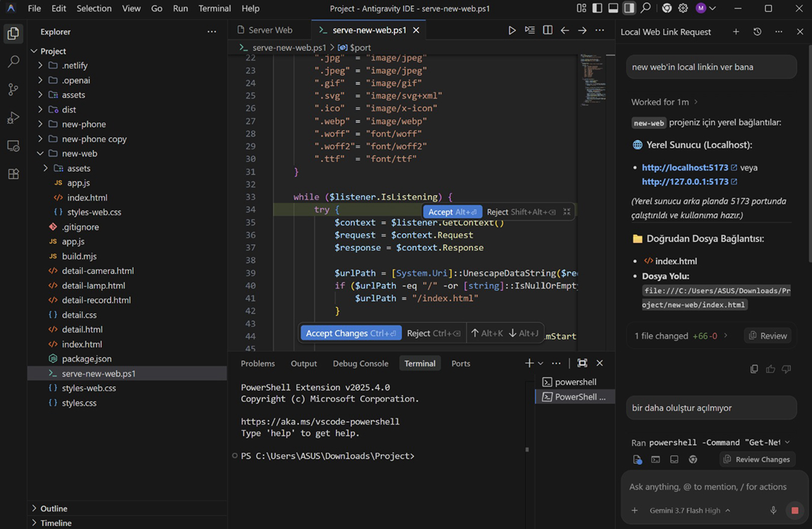The height and width of the screenshot is (529, 812).
Task: Maximize the terminal panel size
Action: coord(582,363)
